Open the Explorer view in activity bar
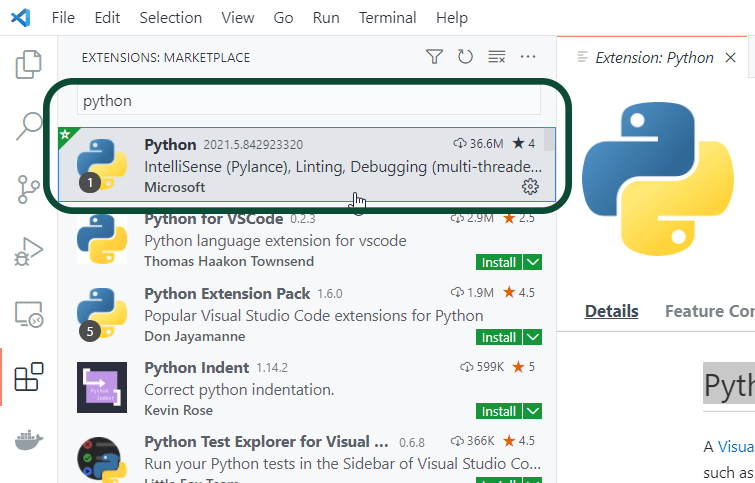Viewport: 755px width, 483px height. pyautogui.click(x=28, y=64)
